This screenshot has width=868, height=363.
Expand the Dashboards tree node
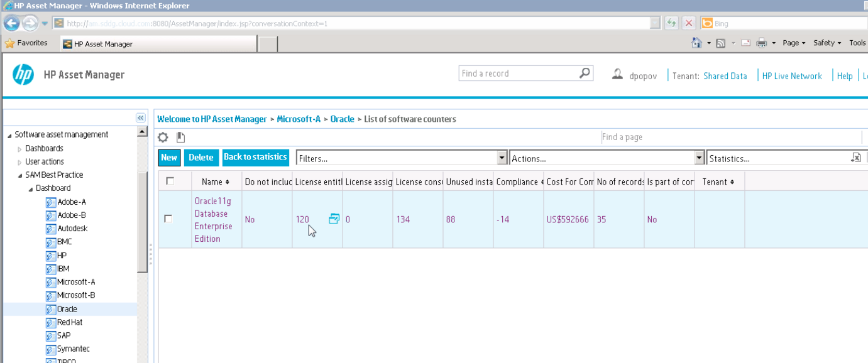click(19, 149)
